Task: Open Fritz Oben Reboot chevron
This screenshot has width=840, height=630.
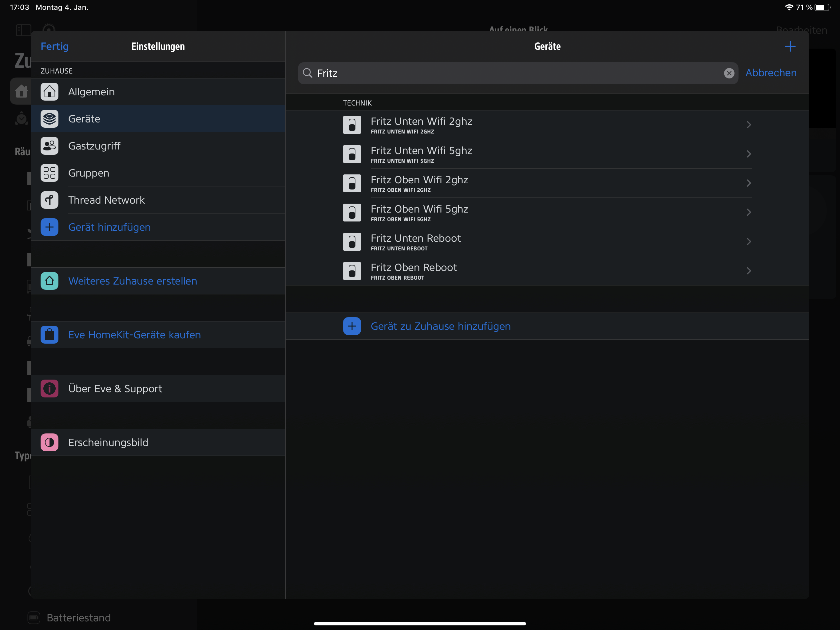Action: 748,270
